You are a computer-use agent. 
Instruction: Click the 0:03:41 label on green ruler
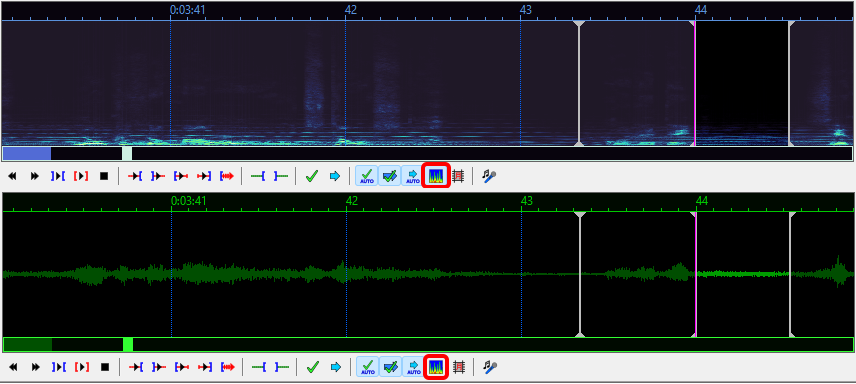[188, 200]
